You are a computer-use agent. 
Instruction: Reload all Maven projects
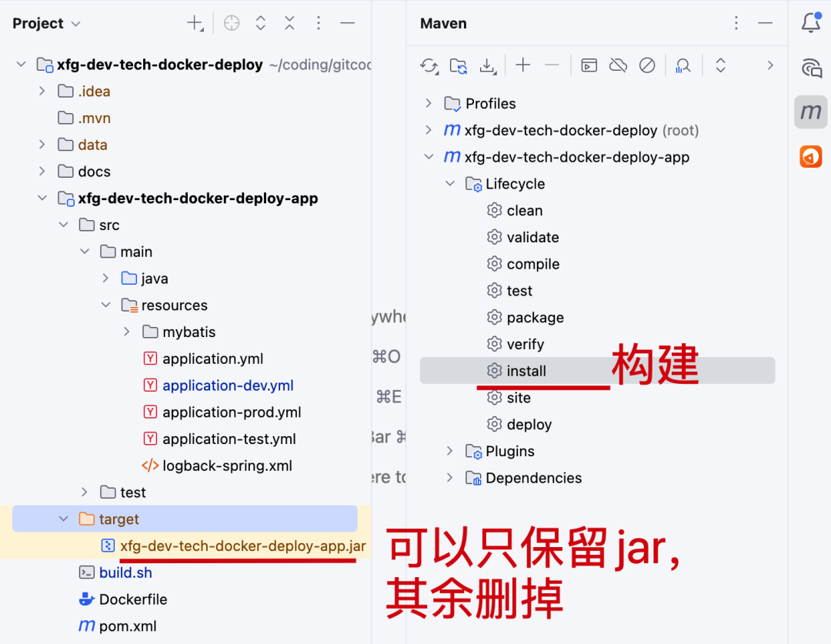point(429,65)
